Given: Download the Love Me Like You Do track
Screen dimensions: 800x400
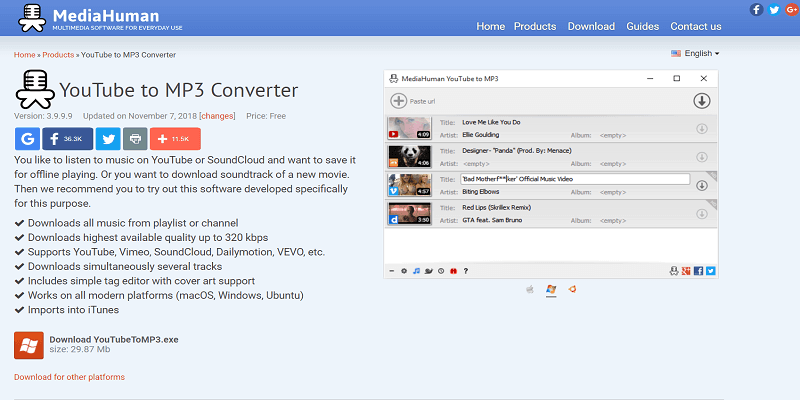Looking at the screenshot, I should 702,129.
